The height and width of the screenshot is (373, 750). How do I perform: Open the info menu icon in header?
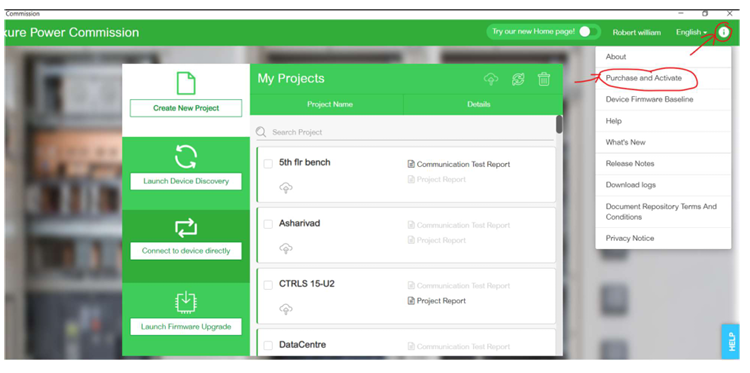coord(724,32)
